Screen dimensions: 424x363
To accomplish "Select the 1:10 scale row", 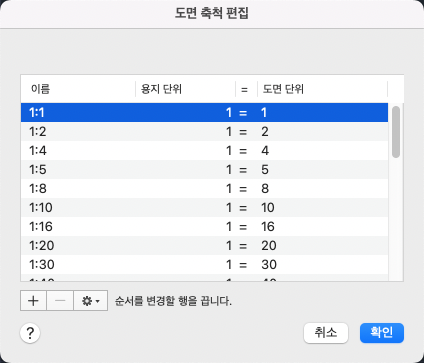I will 204,208.
